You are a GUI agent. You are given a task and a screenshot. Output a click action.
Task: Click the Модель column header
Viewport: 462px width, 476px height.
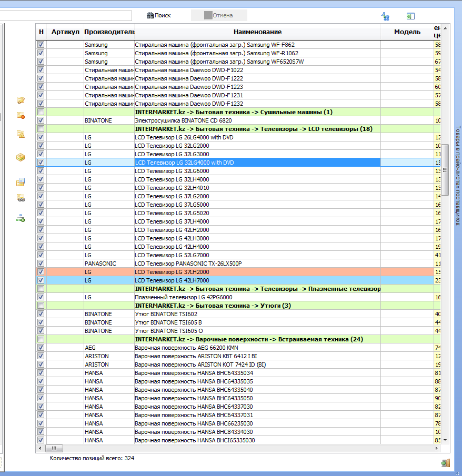coord(407,32)
